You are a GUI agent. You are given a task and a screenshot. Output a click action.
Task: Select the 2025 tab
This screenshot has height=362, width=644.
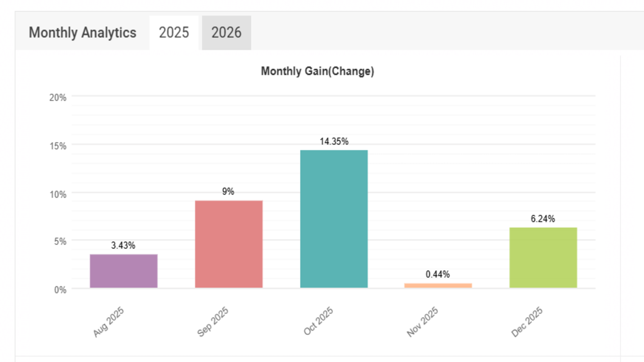pyautogui.click(x=174, y=33)
